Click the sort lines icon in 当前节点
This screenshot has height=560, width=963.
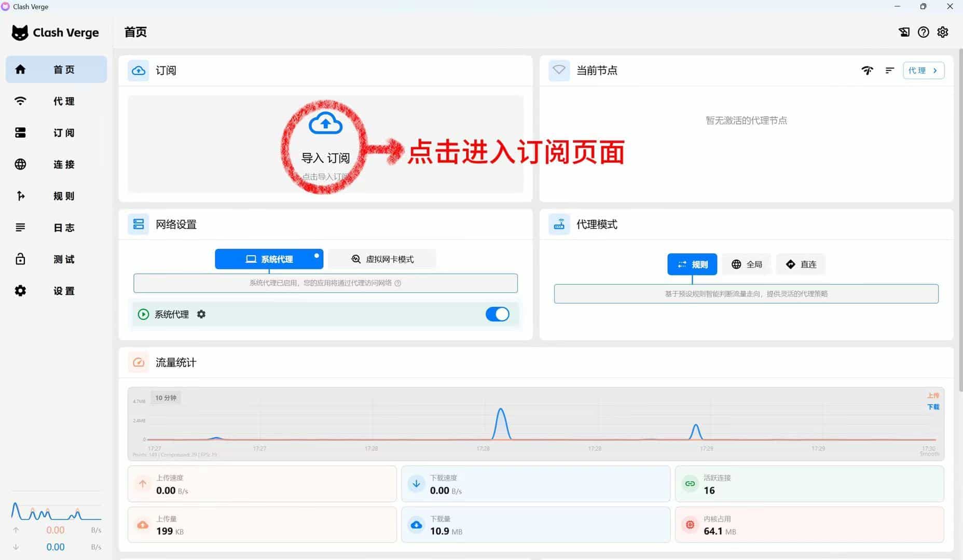click(x=890, y=71)
